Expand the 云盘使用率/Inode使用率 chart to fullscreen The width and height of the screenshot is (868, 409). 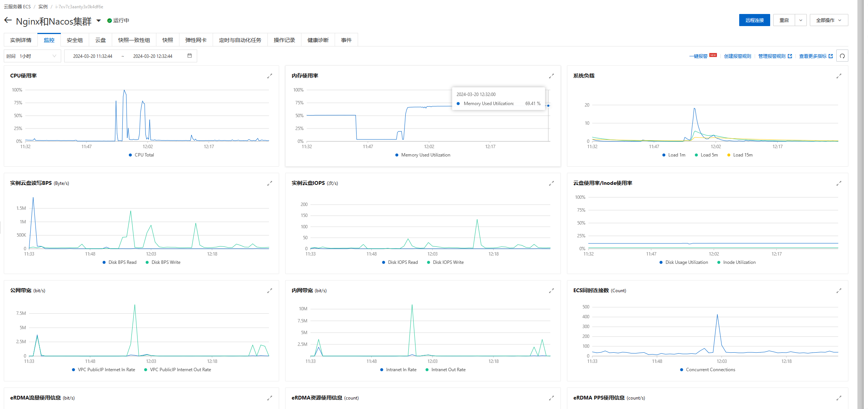coord(839,183)
